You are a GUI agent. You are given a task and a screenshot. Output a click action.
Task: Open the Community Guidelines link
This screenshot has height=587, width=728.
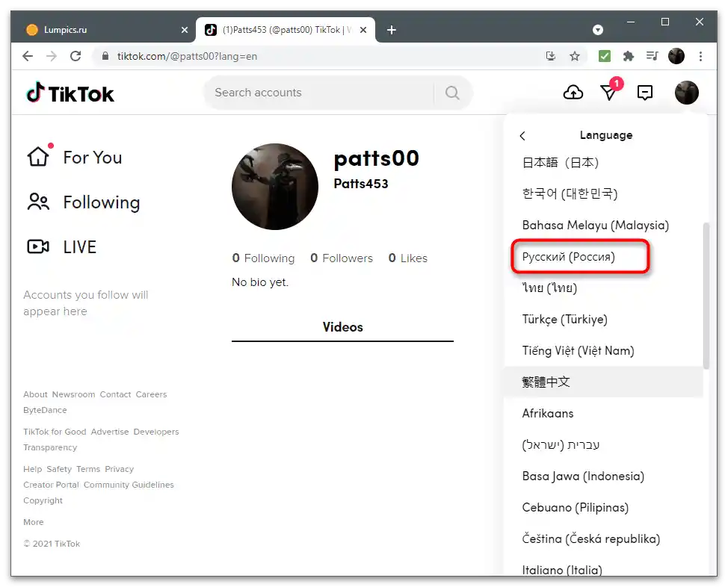tap(129, 485)
